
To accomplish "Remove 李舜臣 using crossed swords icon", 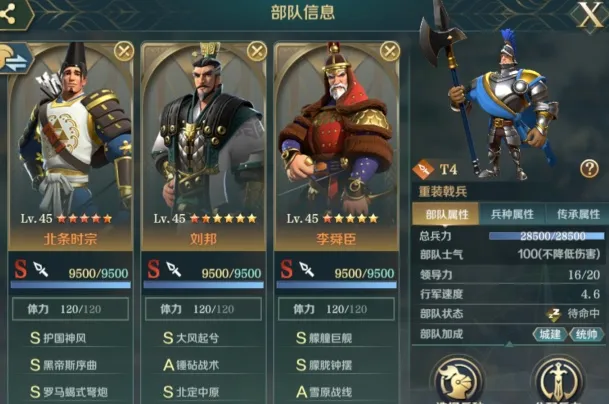I will point(390,51).
